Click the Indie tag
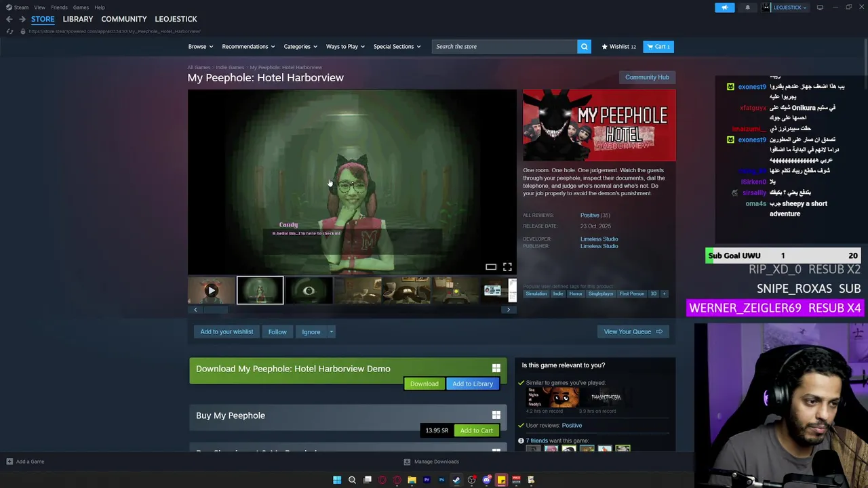 pos(558,294)
